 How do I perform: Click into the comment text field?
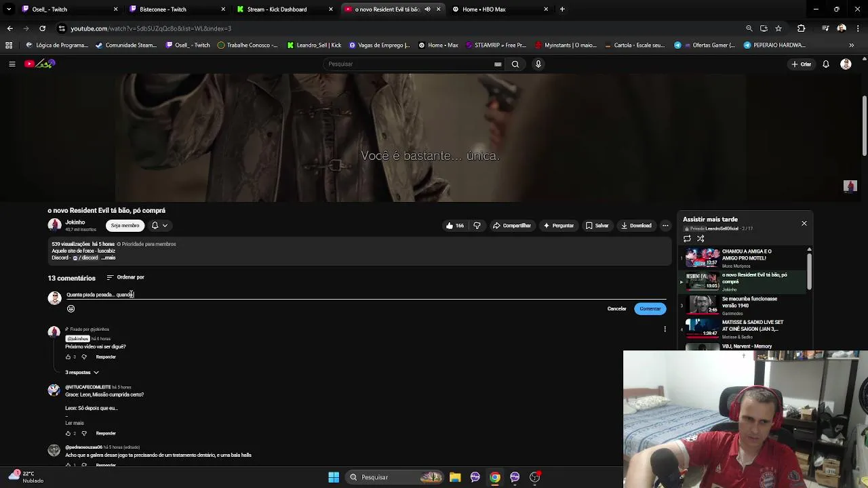coord(366,295)
